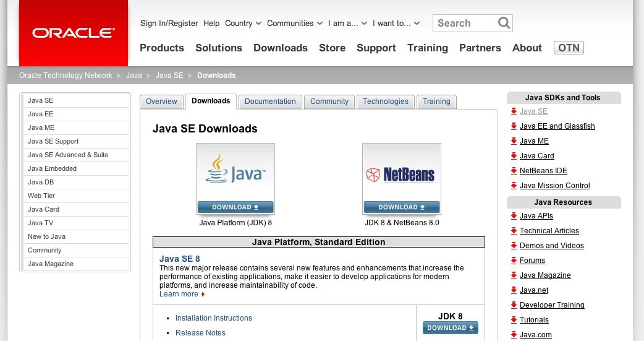Click red download arrow beside Forums

pyautogui.click(x=514, y=261)
